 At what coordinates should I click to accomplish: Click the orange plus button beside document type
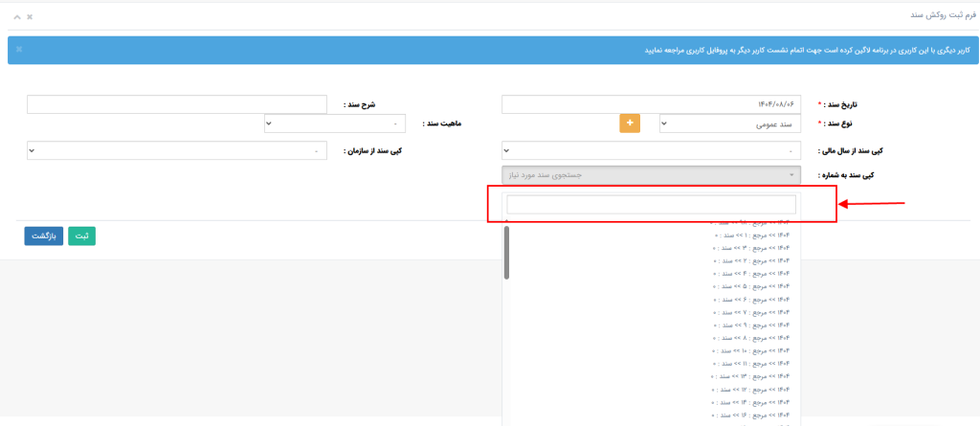pos(630,123)
